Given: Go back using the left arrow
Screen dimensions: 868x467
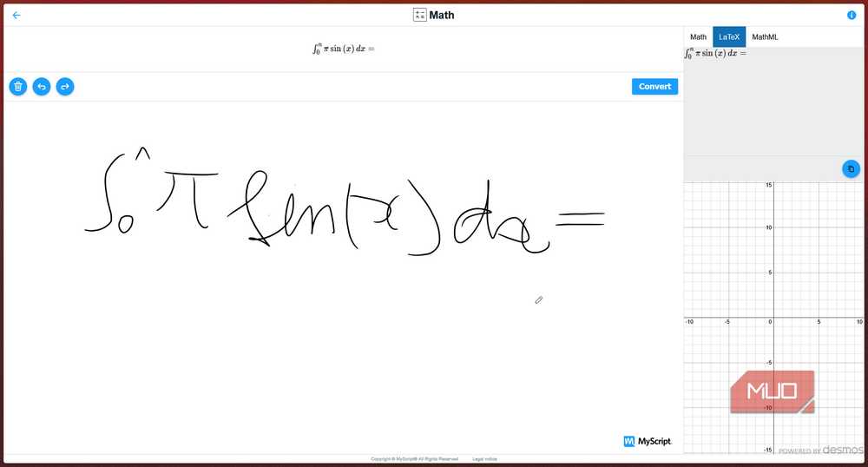Looking at the screenshot, I should coord(16,15).
